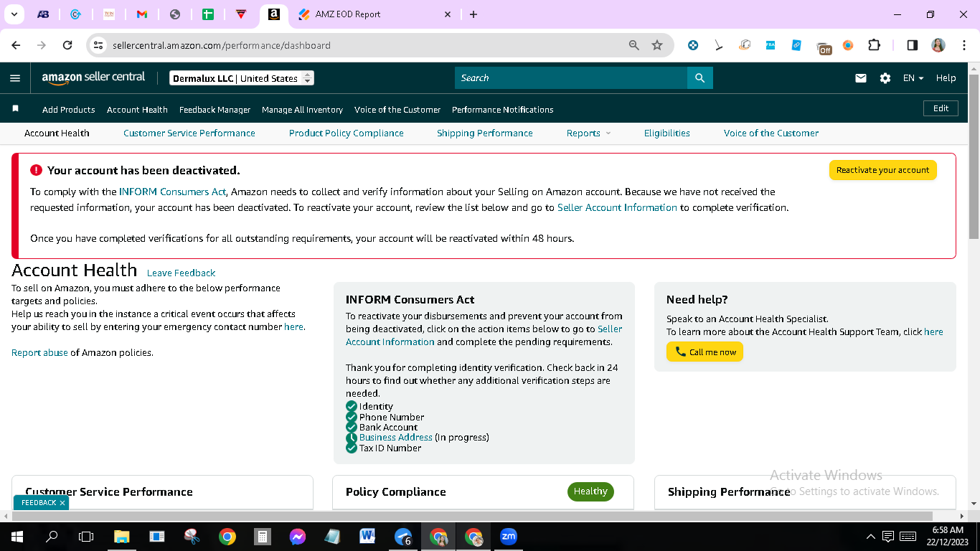This screenshot has width=980, height=551.
Task: Open Manage All Inventory
Action: pos(302,110)
